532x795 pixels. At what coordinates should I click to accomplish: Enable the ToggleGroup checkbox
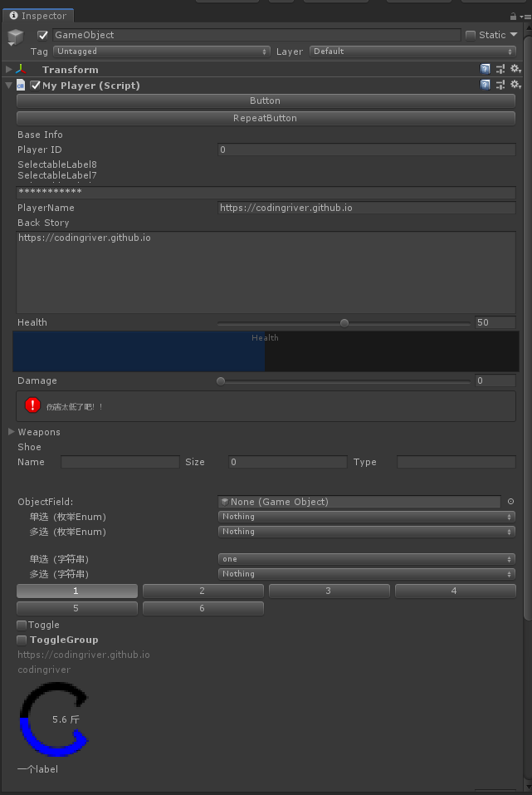point(22,640)
